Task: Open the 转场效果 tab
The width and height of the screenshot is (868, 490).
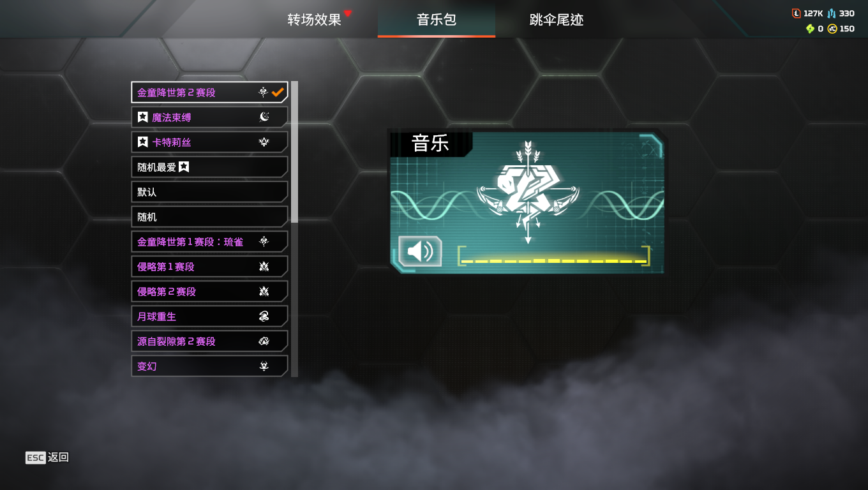Action: click(x=314, y=20)
